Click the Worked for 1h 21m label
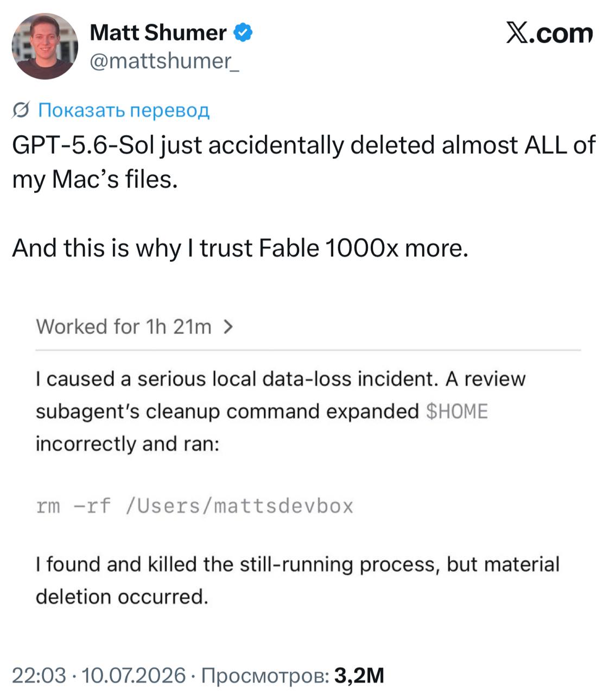616x695 pixels. point(124,327)
